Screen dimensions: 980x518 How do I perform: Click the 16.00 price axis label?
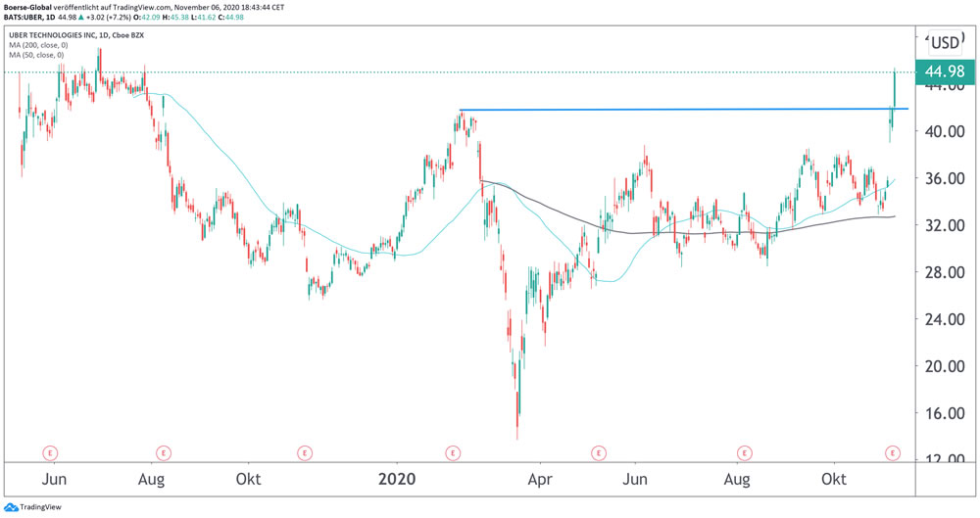click(x=945, y=412)
